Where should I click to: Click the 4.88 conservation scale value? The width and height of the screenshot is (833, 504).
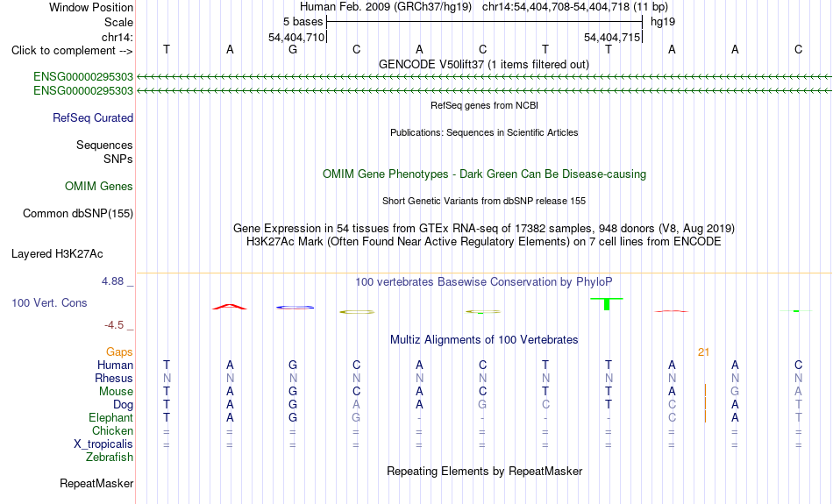tap(112, 281)
